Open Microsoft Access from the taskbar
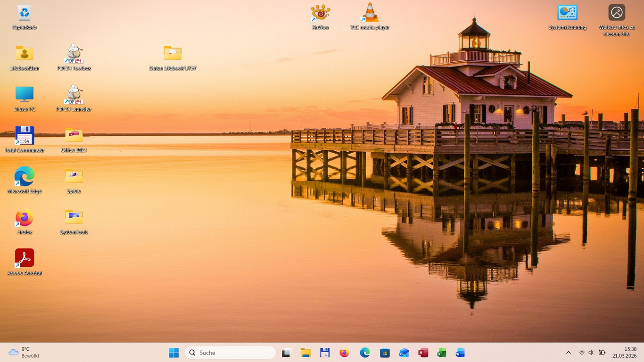The image size is (644, 362). pos(423,353)
